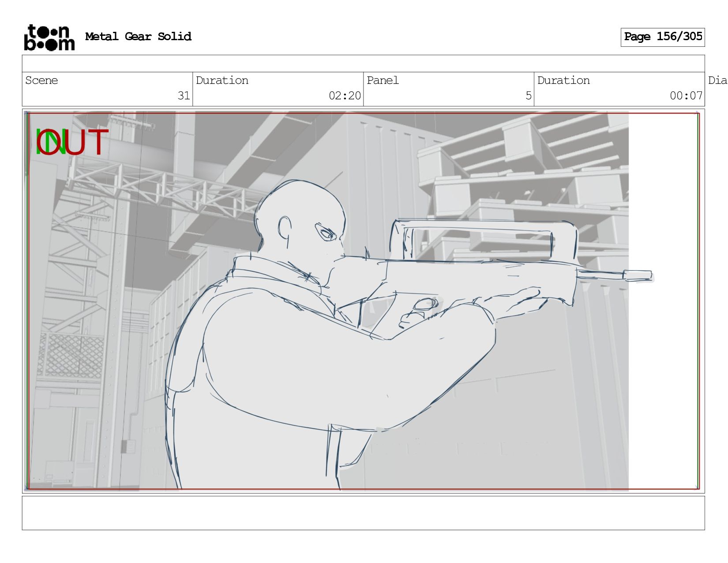
Task: Click the cut-off 'Dia' column header
Action: click(717, 80)
